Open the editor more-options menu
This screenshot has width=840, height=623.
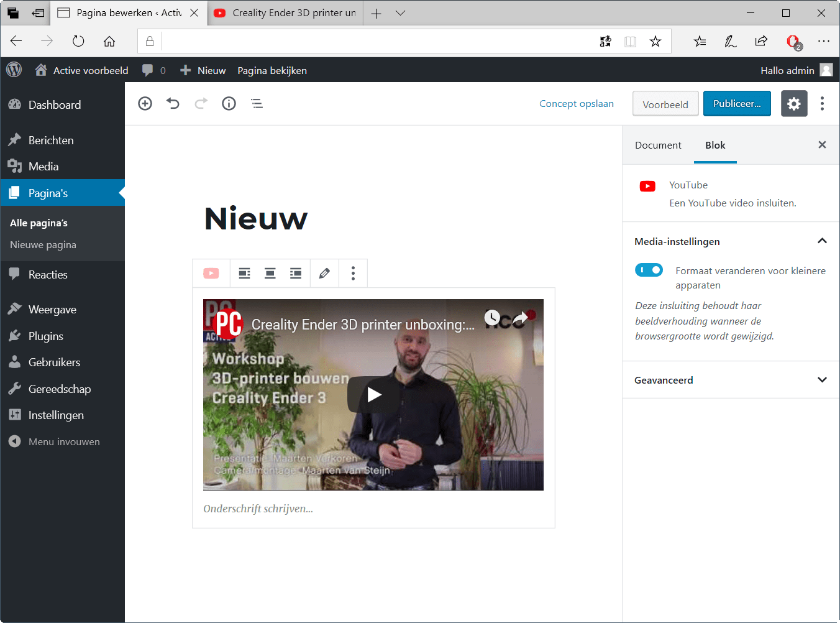pos(822,104)
